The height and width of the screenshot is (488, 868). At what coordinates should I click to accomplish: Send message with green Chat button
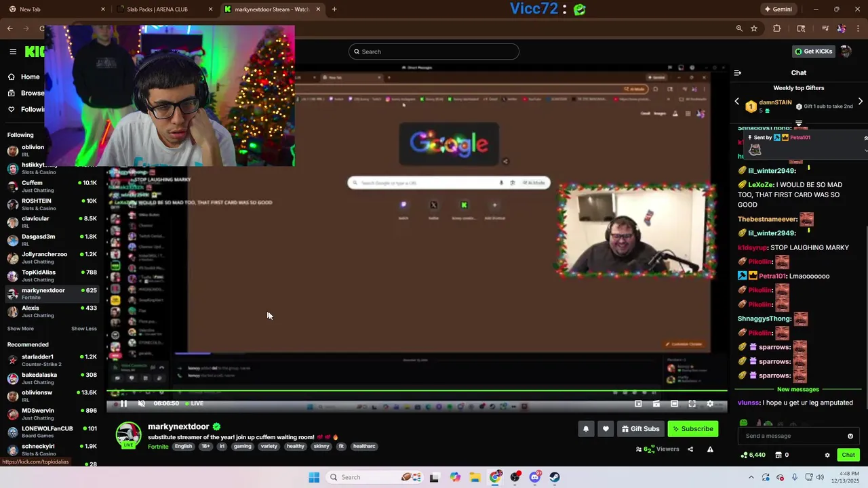(x=848, y=455)
